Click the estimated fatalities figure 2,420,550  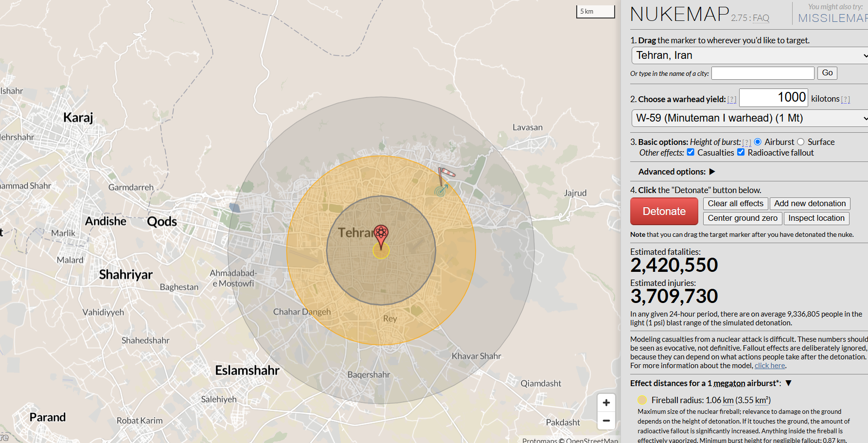(674, 265)
